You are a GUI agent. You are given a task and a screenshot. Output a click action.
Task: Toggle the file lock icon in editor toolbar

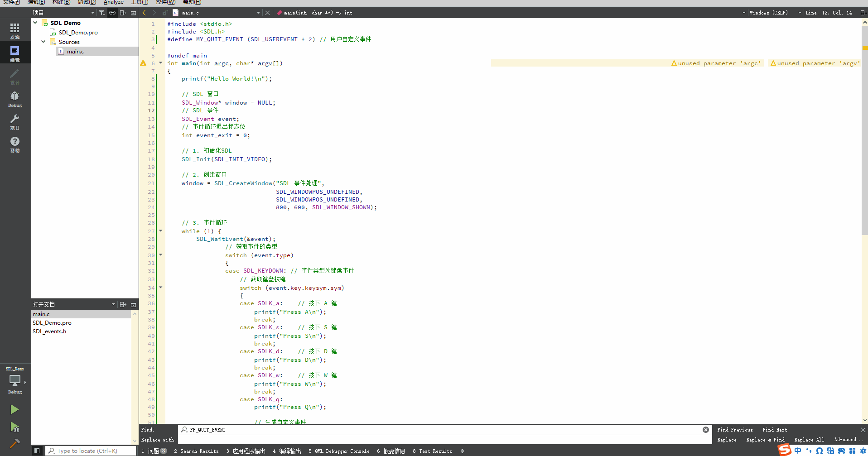[166, 13]
